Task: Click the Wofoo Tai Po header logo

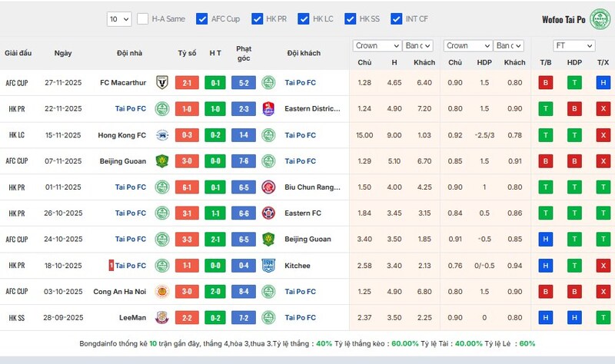Action: 599,18
